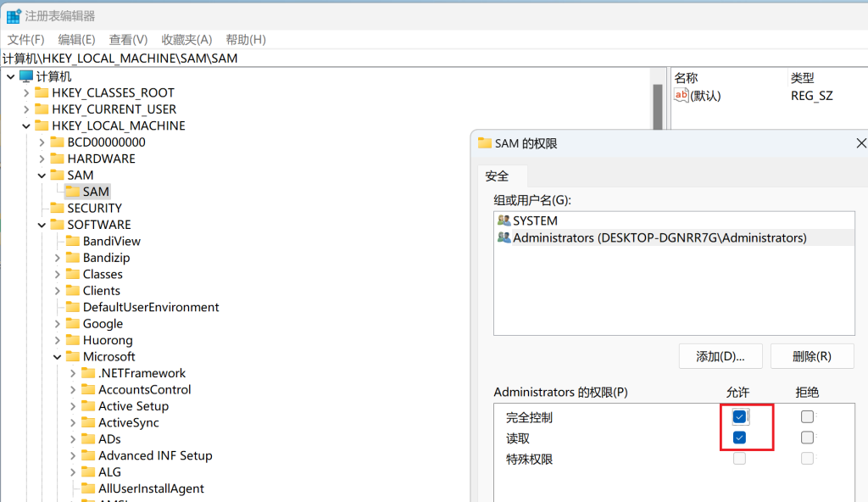Image resolution: width=868 pixels, height=502 pixels.
Task: Click the Classes folder icon
Action: click(x=73, y=274)
